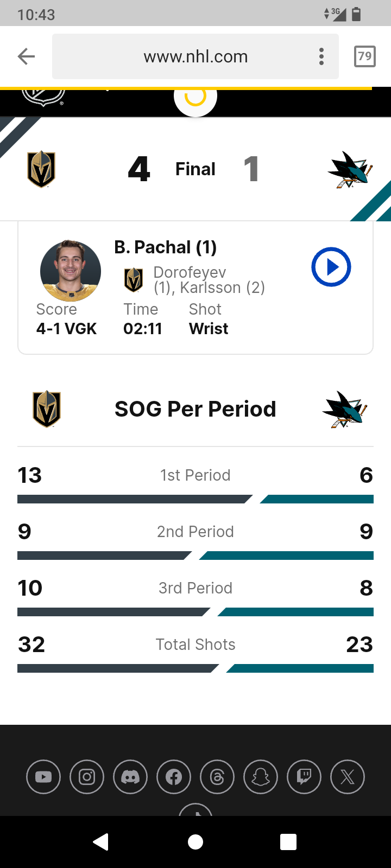Open the Twitch social link
Viewport: 391px width, 868px height.
pyautogui.click(x=304, y=777)
